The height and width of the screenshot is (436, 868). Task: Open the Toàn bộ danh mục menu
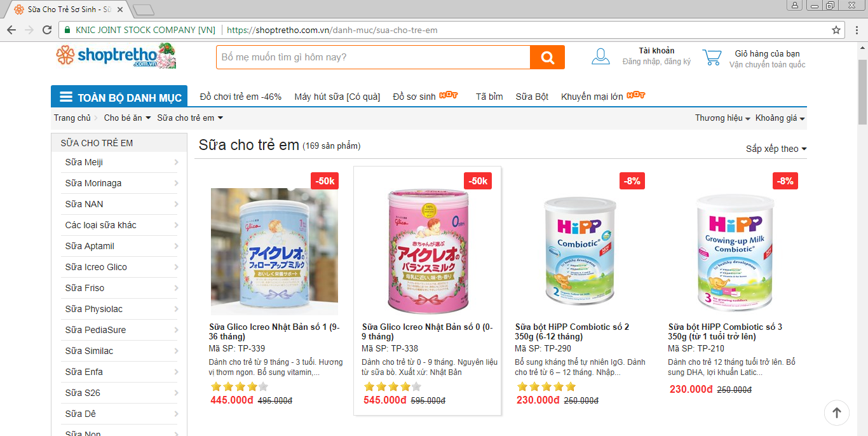119,97
